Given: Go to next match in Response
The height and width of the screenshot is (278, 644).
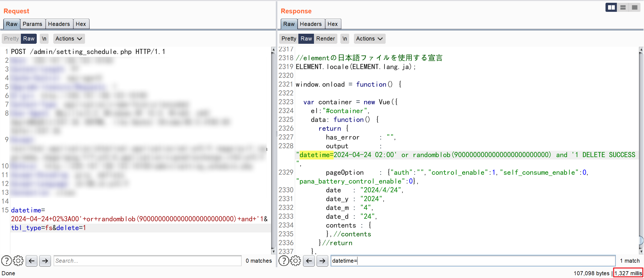Looking at the screenshot, I should (322, 261).
